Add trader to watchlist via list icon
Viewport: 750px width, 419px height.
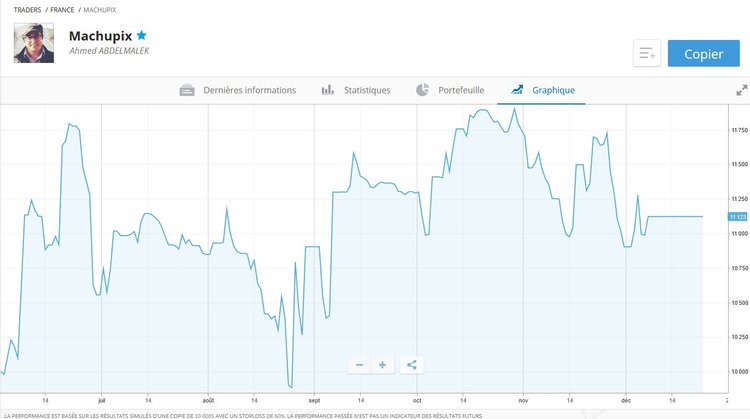point(647,54)
